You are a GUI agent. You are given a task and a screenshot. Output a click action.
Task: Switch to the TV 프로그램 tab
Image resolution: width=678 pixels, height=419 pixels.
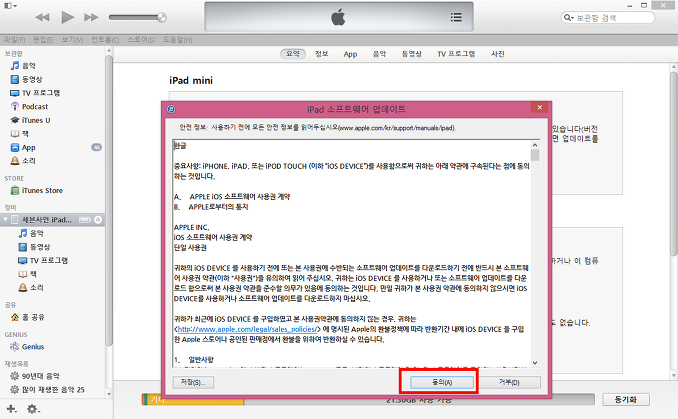click(456, 54)
